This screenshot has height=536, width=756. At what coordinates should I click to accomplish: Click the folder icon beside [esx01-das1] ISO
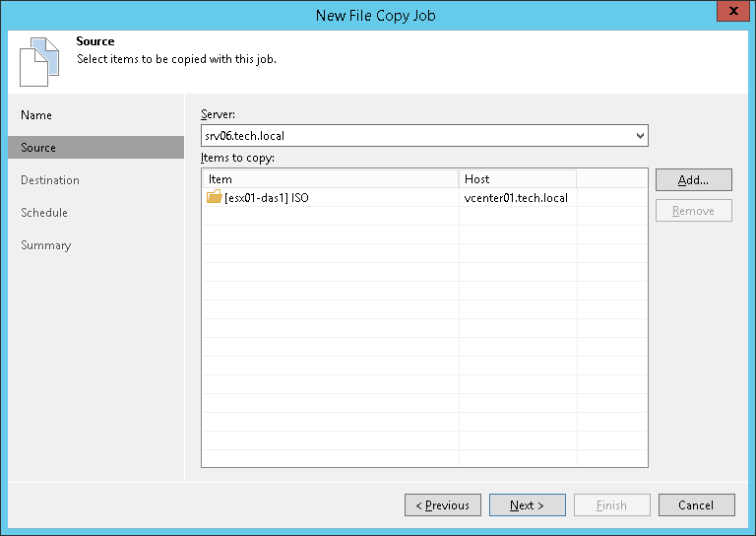(x=214, y=197)
